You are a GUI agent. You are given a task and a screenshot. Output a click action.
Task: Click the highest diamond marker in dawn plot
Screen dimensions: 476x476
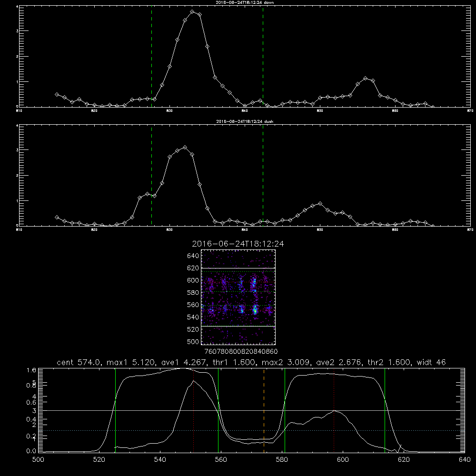tap(192, 12)
